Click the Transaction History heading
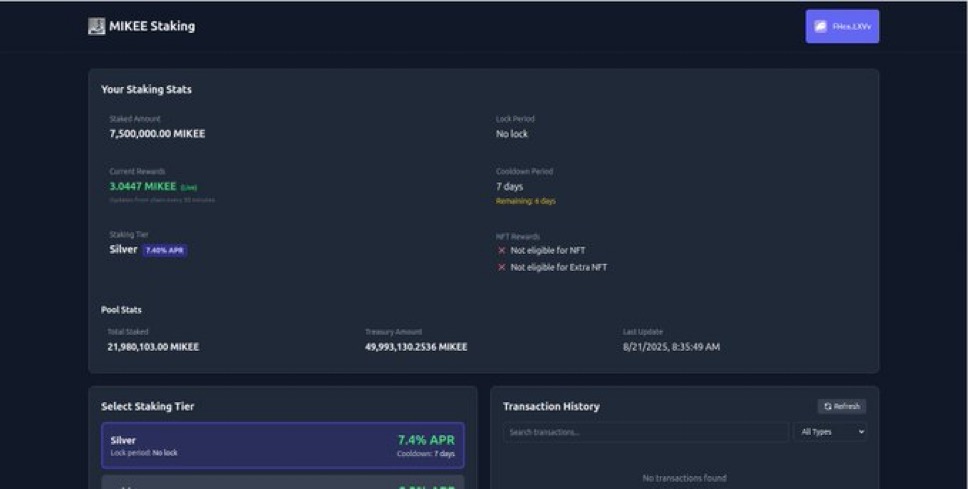This screenshot has width=968, height=489. (x=551, y=406)
